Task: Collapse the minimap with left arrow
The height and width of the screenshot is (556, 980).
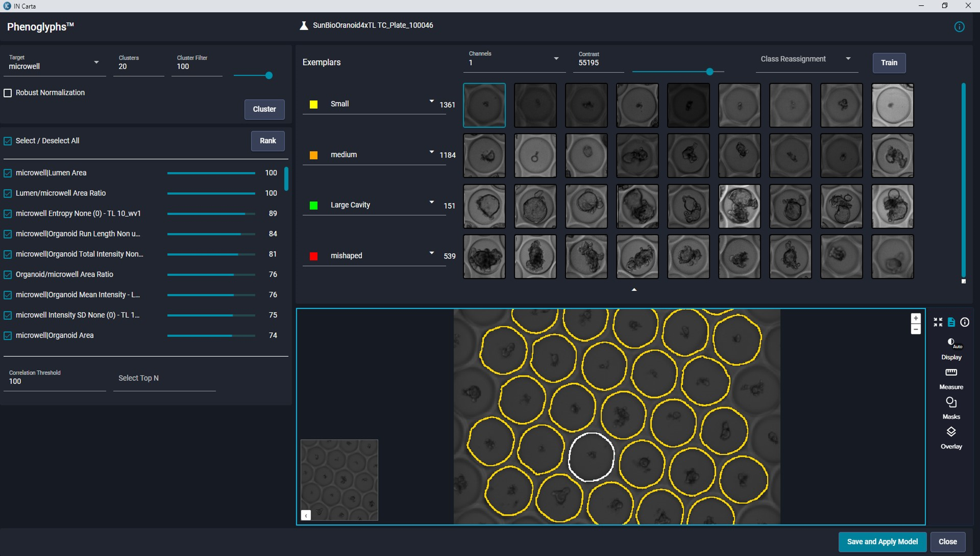Action: tap(306, 515)
